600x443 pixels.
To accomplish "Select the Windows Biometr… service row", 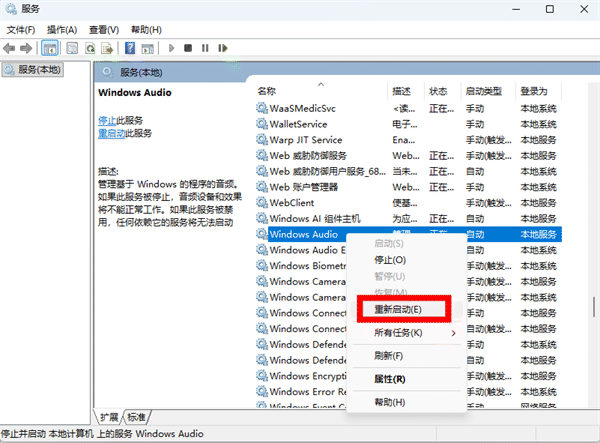I will point(301,265).
